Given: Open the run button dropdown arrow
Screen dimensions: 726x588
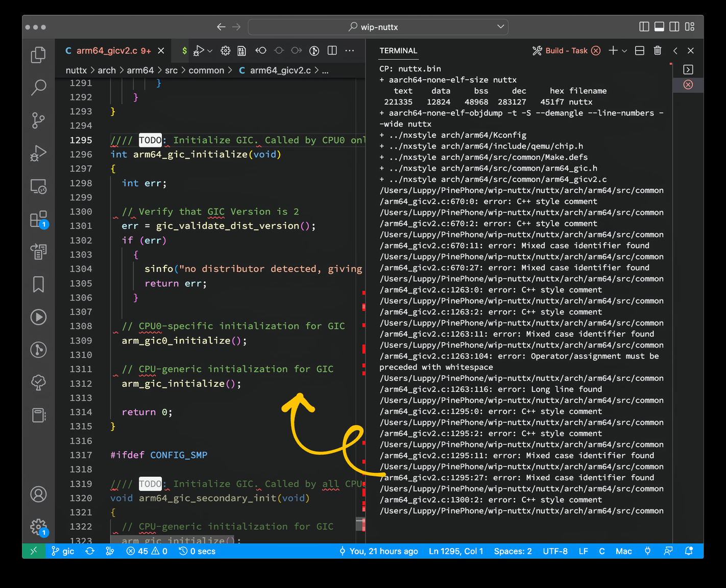Looking at the screenshot, I should 210,51.
